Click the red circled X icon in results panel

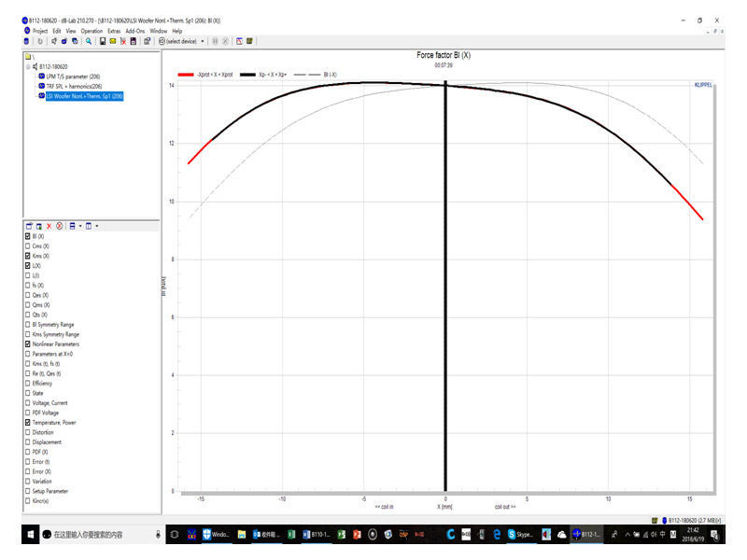[x=60, y=226]
